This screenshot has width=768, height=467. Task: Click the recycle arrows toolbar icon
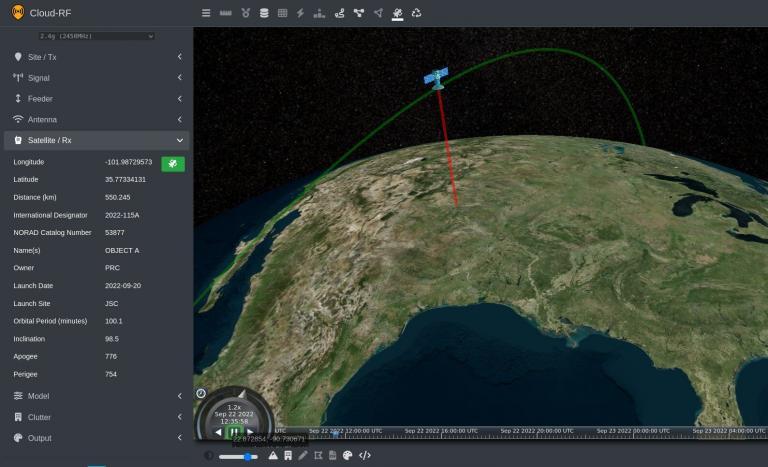click(x=416, y=13)
